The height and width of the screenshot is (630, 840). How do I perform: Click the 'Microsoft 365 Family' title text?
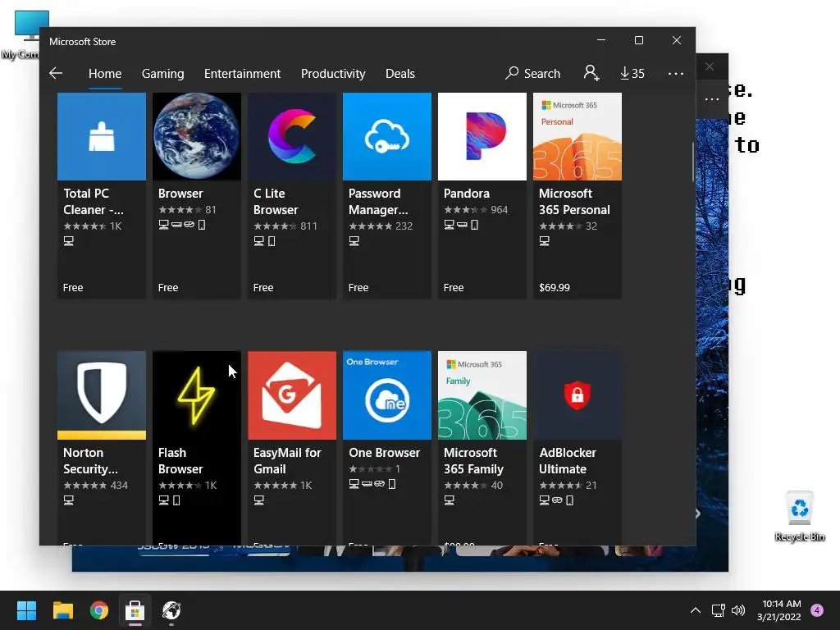473,461
